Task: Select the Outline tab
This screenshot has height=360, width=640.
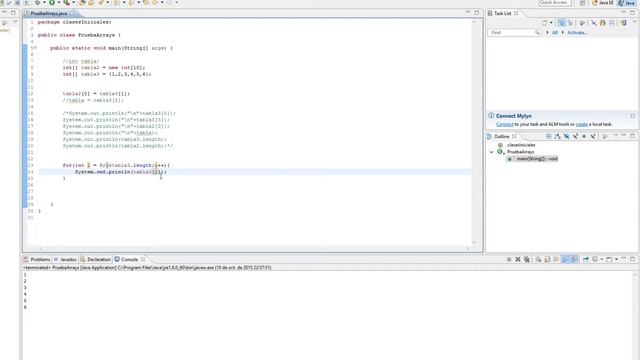Action: [502, 136]
